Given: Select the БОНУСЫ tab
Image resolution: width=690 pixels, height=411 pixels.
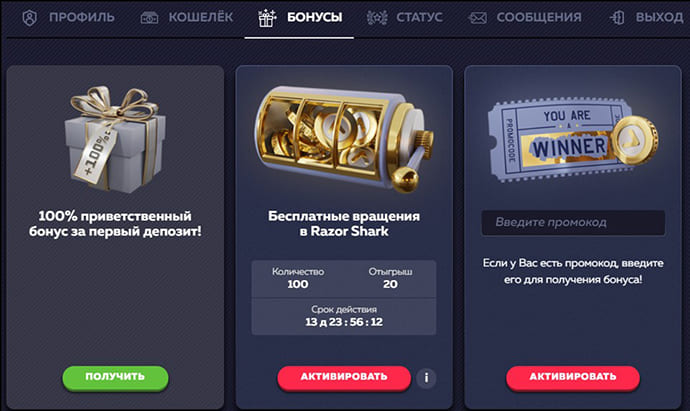Looking at the screenshot, I should [x=314, y=18].
